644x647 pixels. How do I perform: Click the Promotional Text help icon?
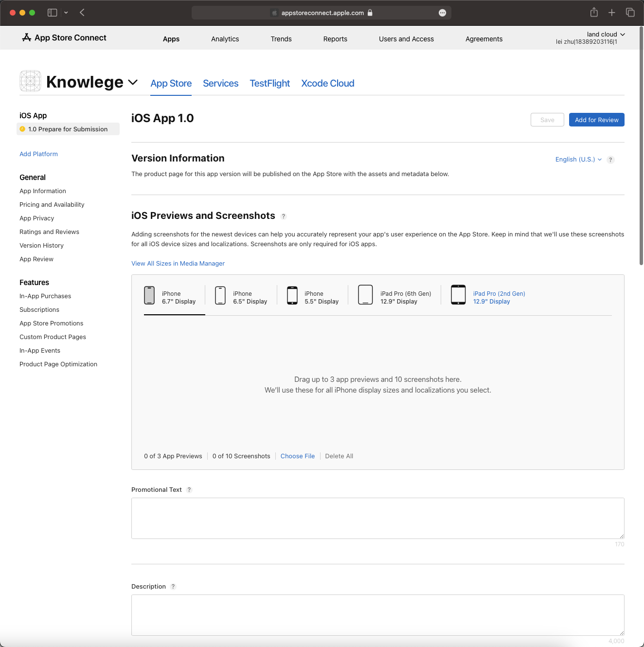tap(189, 490)
